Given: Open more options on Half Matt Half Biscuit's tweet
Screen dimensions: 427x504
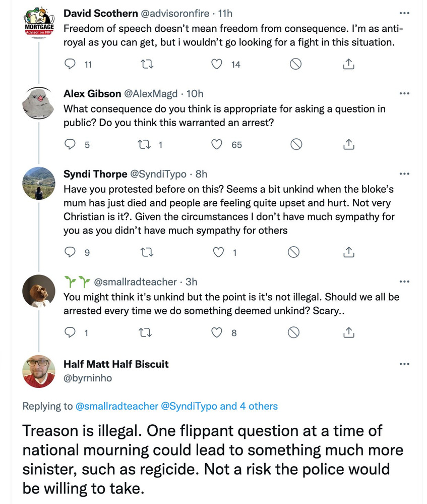Looking at the screenshot, I should [404, 364].
